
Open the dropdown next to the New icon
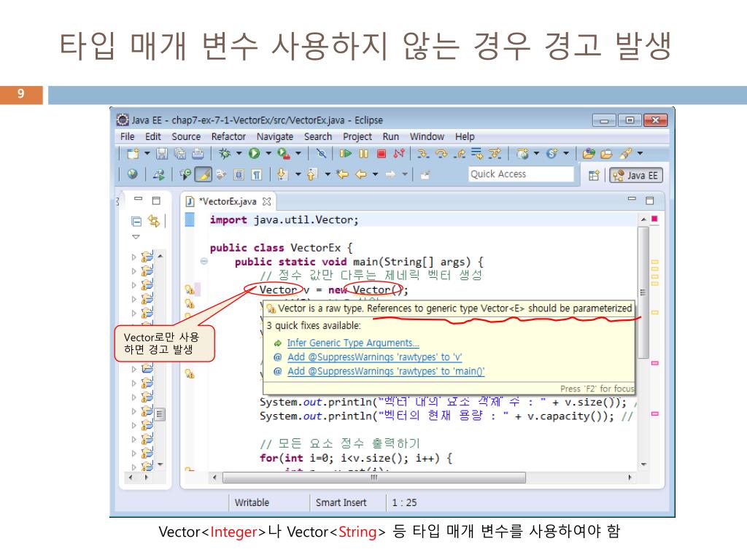click(x=147, y=153)
